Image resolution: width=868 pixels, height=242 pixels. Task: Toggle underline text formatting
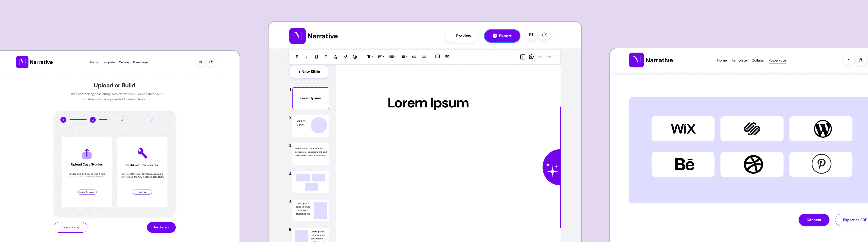316,57
